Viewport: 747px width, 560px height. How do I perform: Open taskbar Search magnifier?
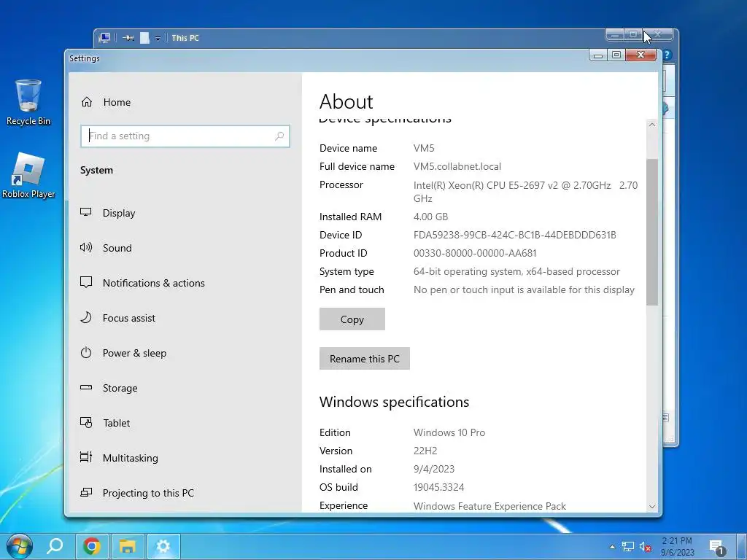[55, 546]
